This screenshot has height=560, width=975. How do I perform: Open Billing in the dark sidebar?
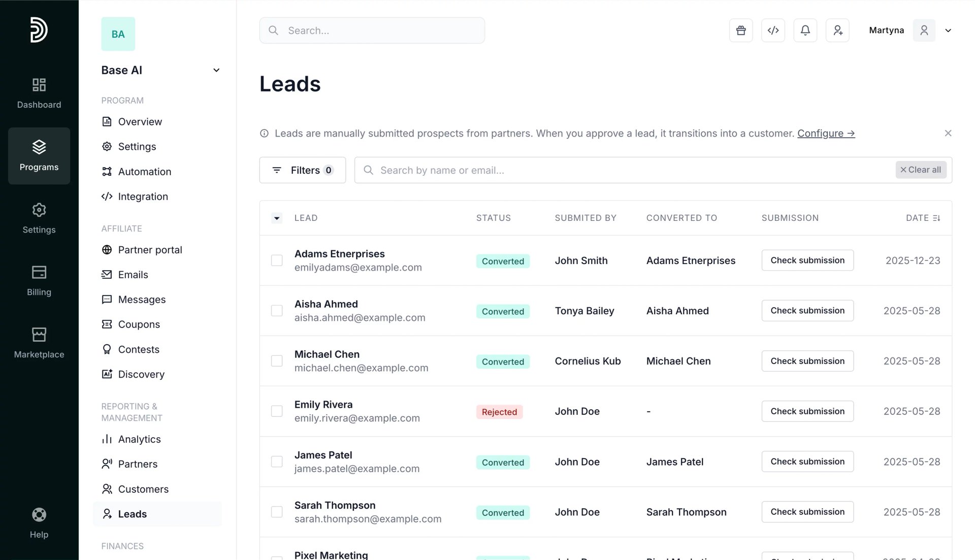point(39,281)
